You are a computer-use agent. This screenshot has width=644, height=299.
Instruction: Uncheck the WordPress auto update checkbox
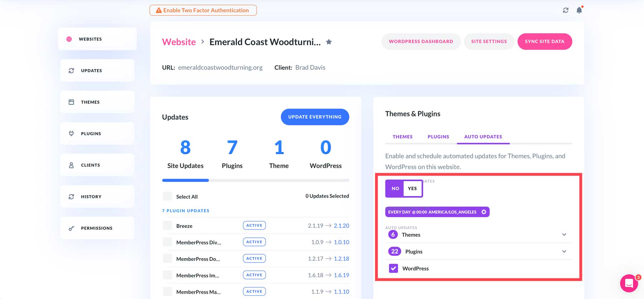point(393,268)
